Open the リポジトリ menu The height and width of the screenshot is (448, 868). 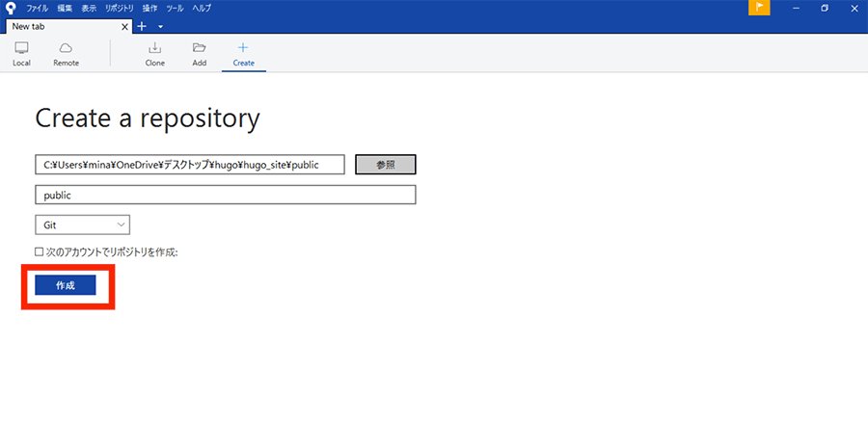click(x=120, y=9)
